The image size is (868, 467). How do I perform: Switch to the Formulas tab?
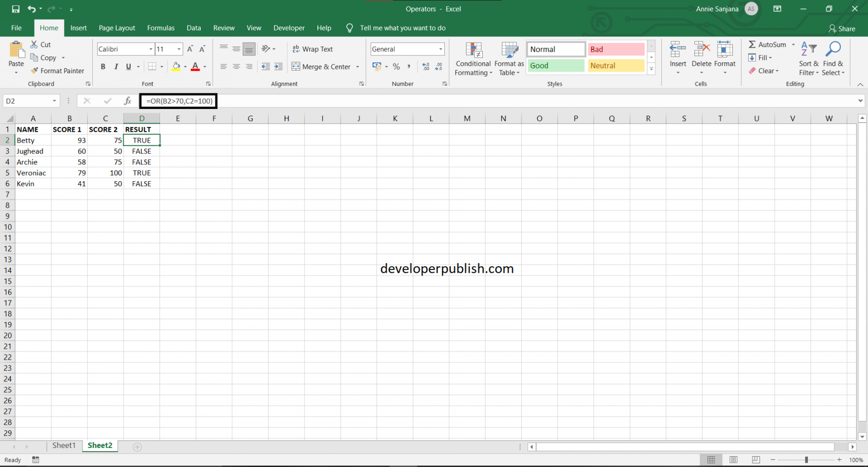coord(161,28)
